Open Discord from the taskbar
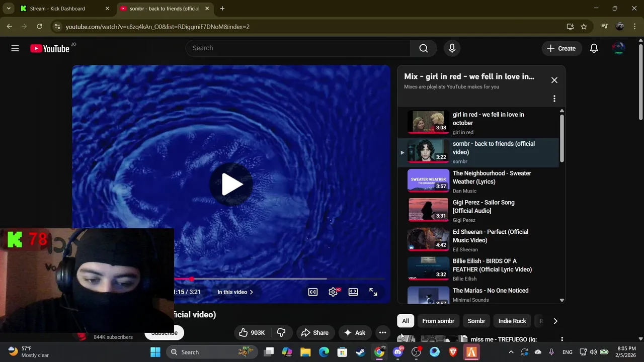Image resolution: width=644 pixels, height=362 pixels. pos(397,352)
